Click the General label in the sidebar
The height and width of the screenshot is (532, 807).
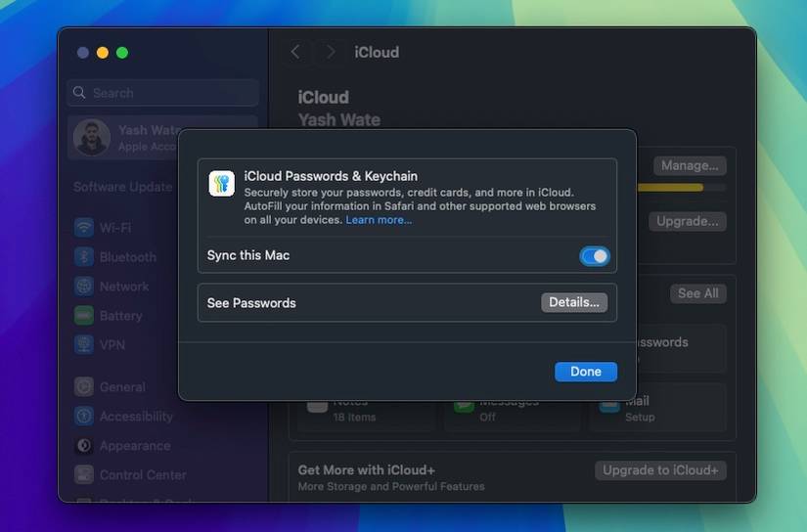pyautogui.click(x=122, y=387)
